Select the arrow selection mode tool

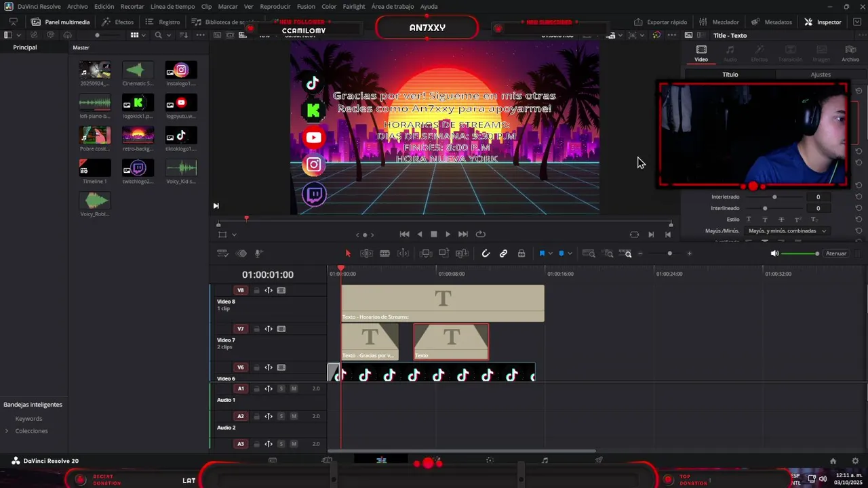(x=348, y=253)
